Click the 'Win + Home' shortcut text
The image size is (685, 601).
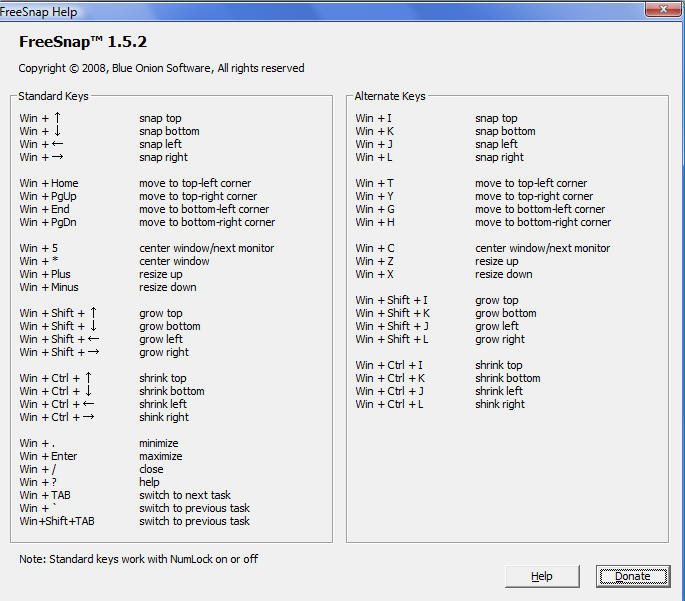click(x=49, y=183)
